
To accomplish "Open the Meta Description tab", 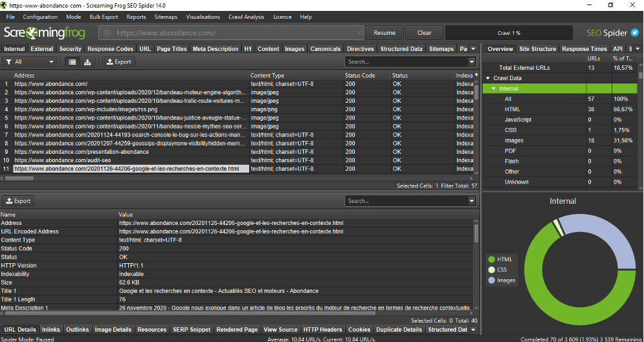I will click(x=216, y=48).
